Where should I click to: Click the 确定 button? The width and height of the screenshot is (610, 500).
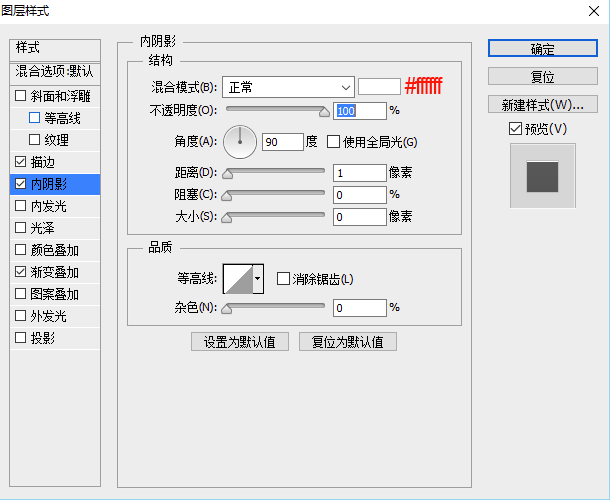coord(542,48)
